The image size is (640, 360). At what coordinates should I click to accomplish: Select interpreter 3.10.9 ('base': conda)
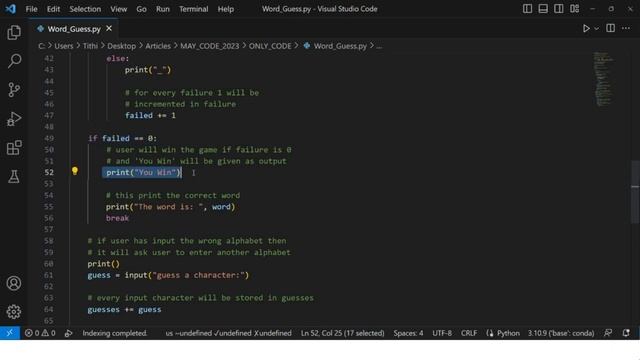coord(561,333)
